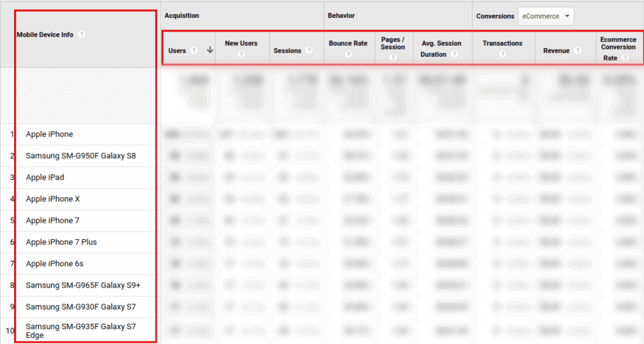644x344 pixels.
Task: Sort by Revenue column header
Action: (x=556, y=50)
